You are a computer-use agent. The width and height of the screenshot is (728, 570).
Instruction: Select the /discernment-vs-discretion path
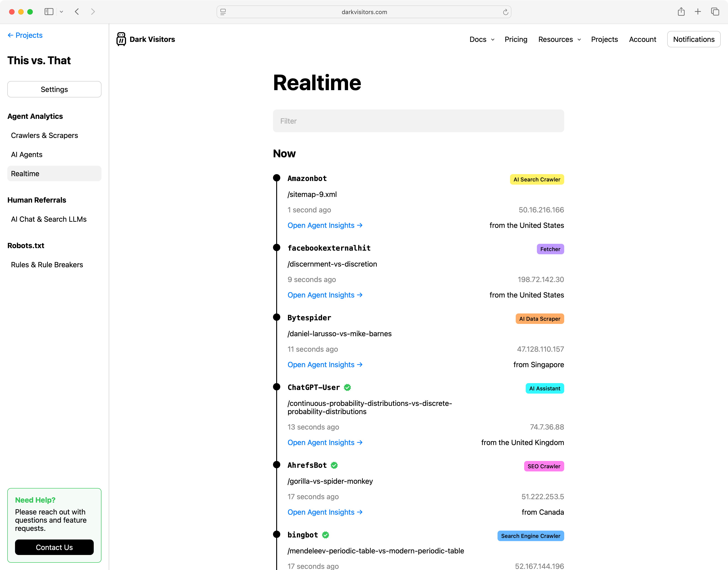pos(332,264)
